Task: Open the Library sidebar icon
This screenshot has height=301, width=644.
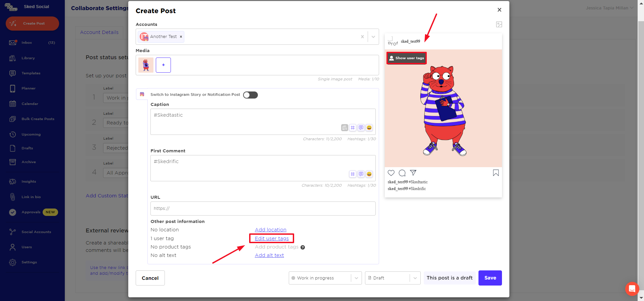Action: 12,58
